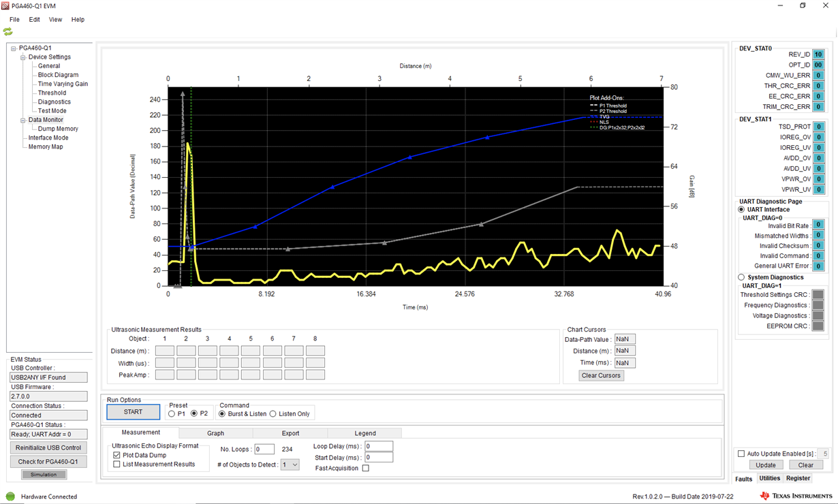The height and width of the screenshot is (504, 838).
Task: Click the THR_CRC_ERR indicator box
Action: coord(818,86)
